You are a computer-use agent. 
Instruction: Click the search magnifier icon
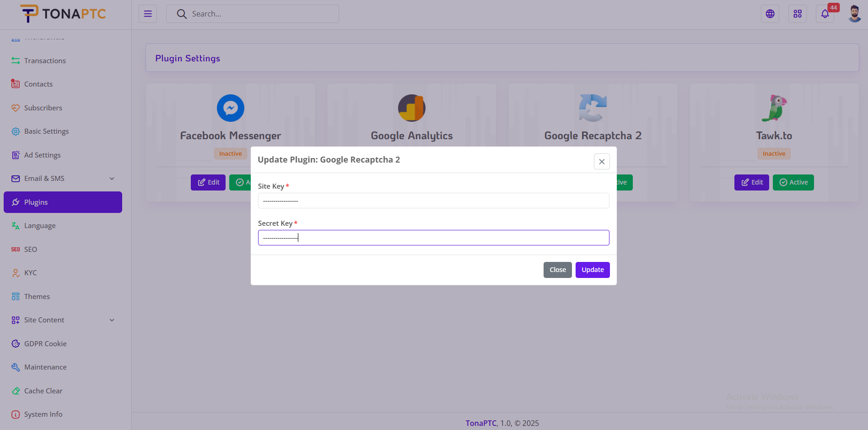(x=182, y=14)
